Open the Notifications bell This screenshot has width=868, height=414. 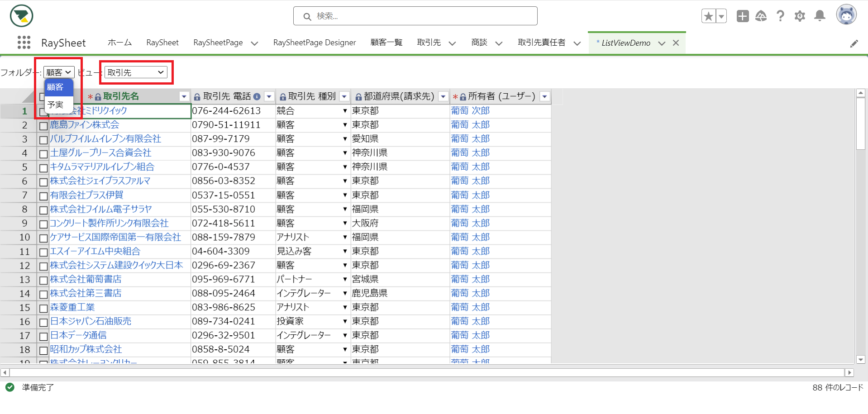pos(820,16)
